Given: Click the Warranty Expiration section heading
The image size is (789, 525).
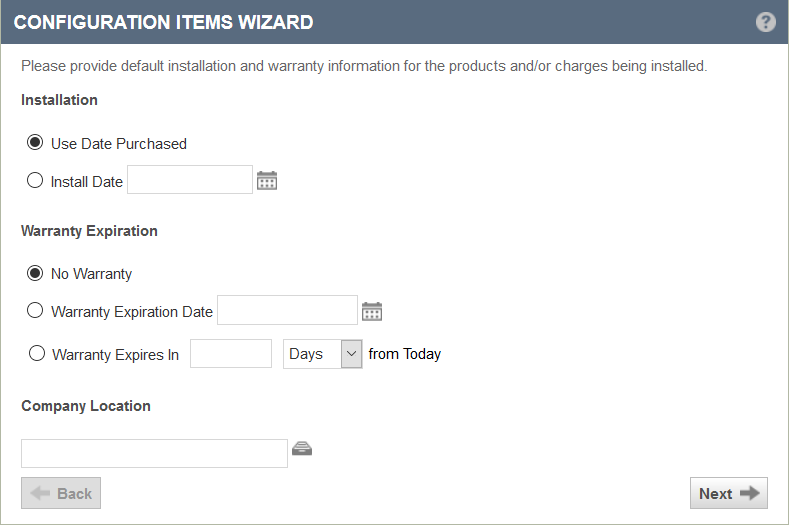Looking at the screenshot, I should (89, 231).
